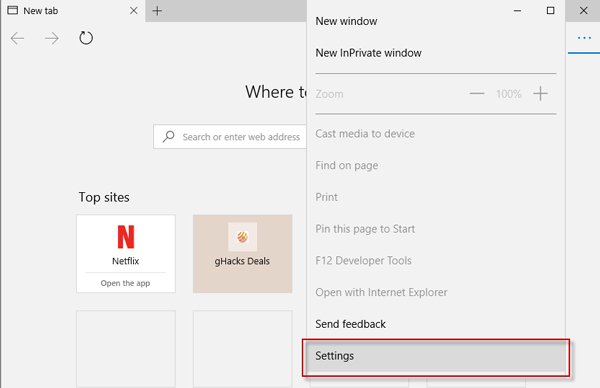Close the Edge browser window
600x388 pixels.
tap(583, 11)
